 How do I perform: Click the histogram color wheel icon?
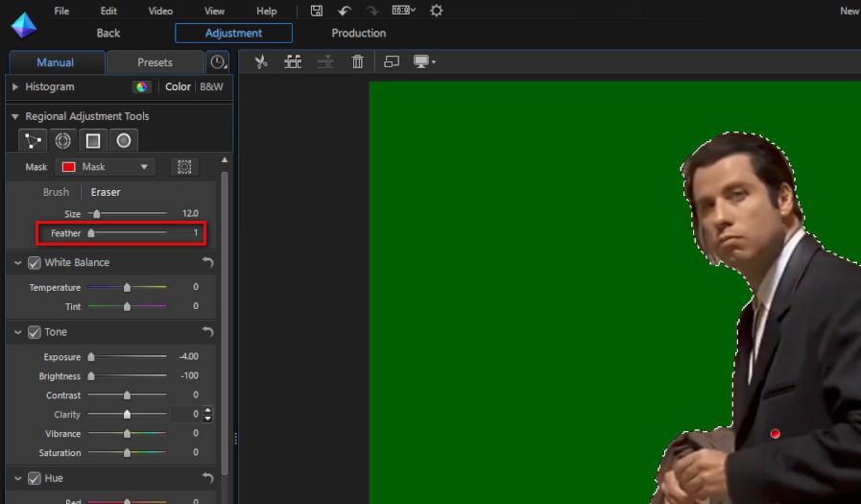tap(142, 86)
